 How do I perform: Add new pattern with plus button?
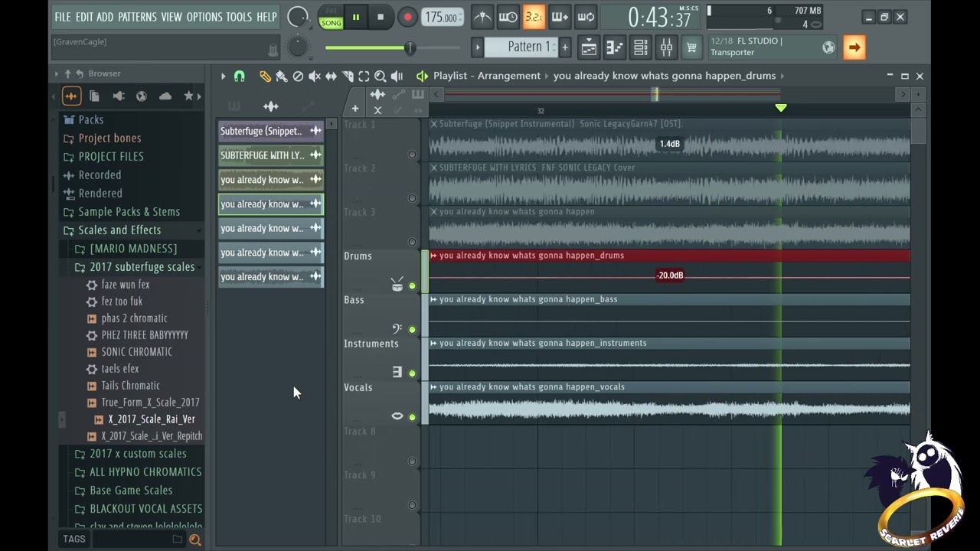[x=565, y=47]
